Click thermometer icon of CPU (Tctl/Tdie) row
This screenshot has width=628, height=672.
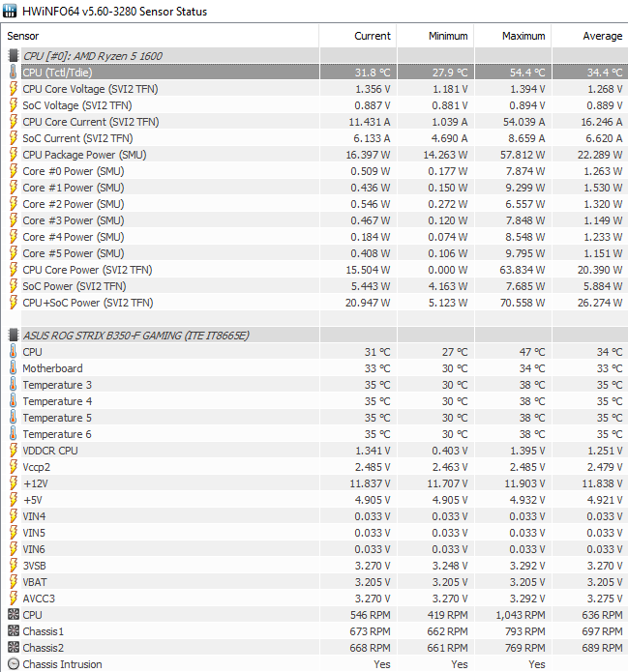coord(14,72)
